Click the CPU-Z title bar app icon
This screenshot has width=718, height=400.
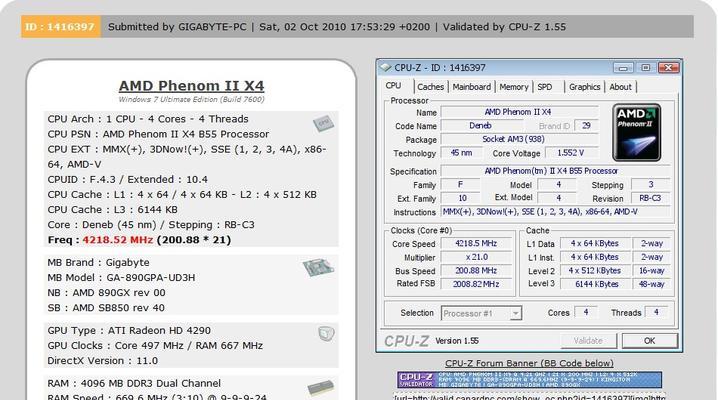tap(385, 68)
